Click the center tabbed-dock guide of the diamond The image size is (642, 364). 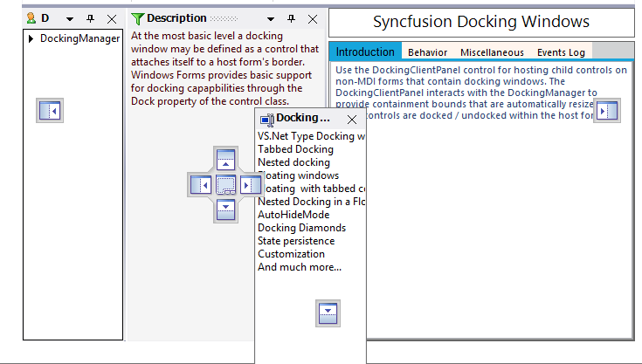226,185
